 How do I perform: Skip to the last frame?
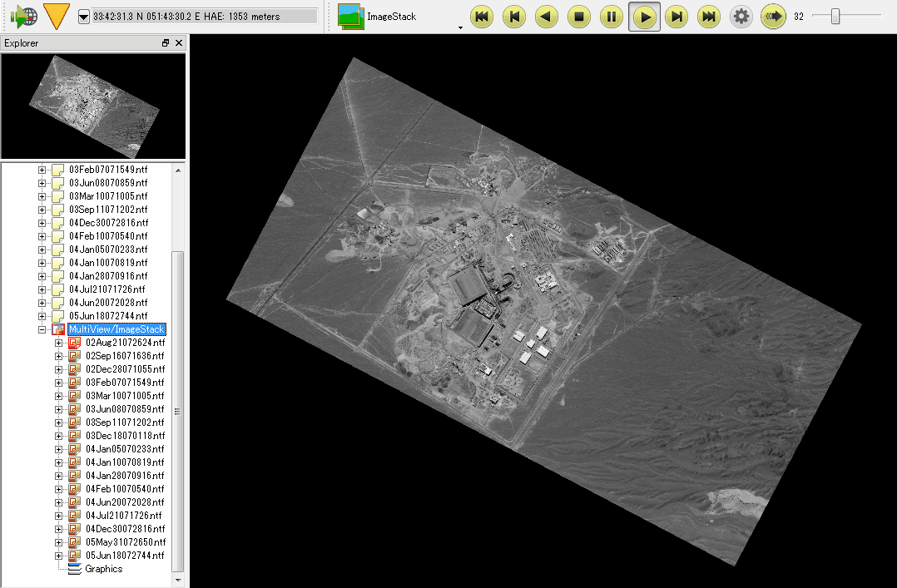[x=709, y=17]
